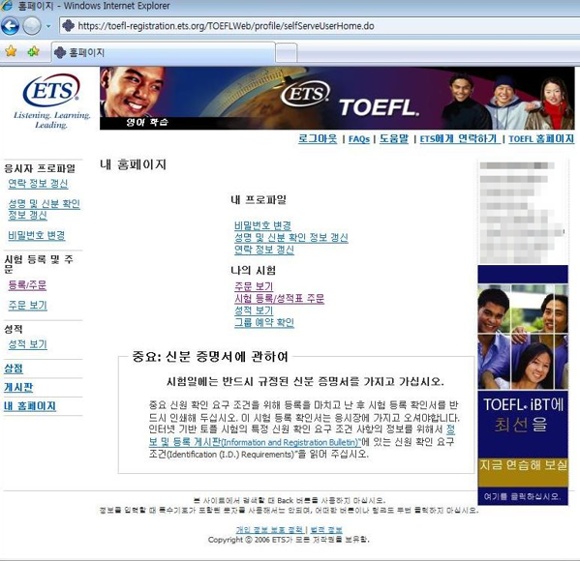Screen dimensions: 580x561
Task: Open sidebar 성적 보기 link
Action: click(28, 344)
